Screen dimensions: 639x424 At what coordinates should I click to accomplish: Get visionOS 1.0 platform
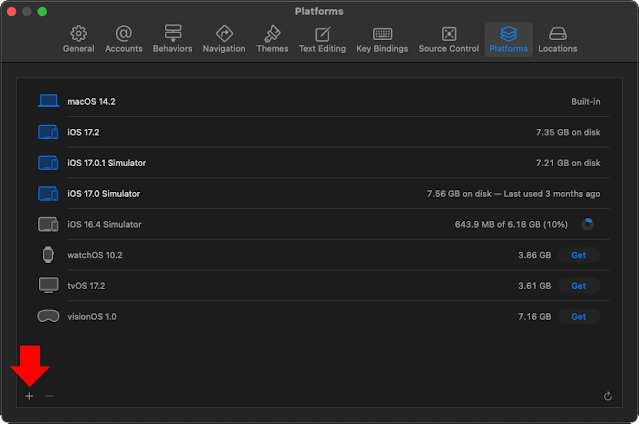coord(579,317)
